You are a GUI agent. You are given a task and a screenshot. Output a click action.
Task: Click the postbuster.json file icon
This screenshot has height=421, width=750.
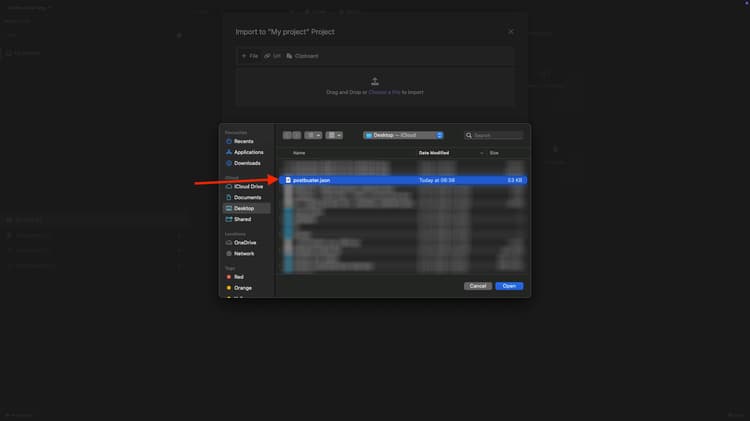[x=288, y=180]
